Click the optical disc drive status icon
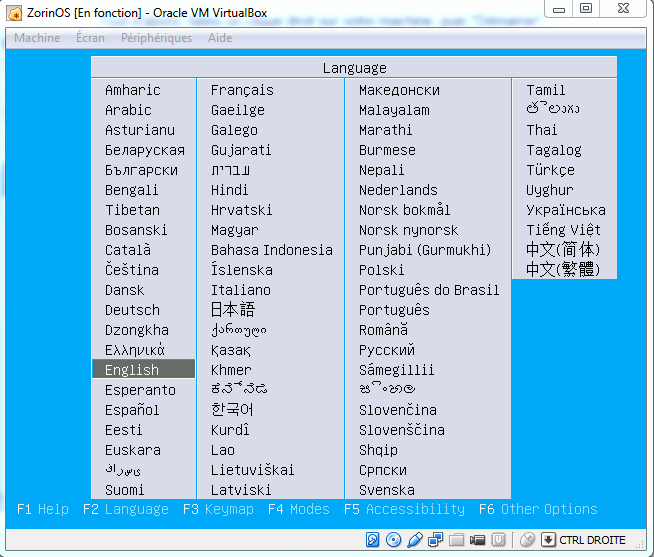Screen dimensions: 654x557 click(x=393, y=539)
